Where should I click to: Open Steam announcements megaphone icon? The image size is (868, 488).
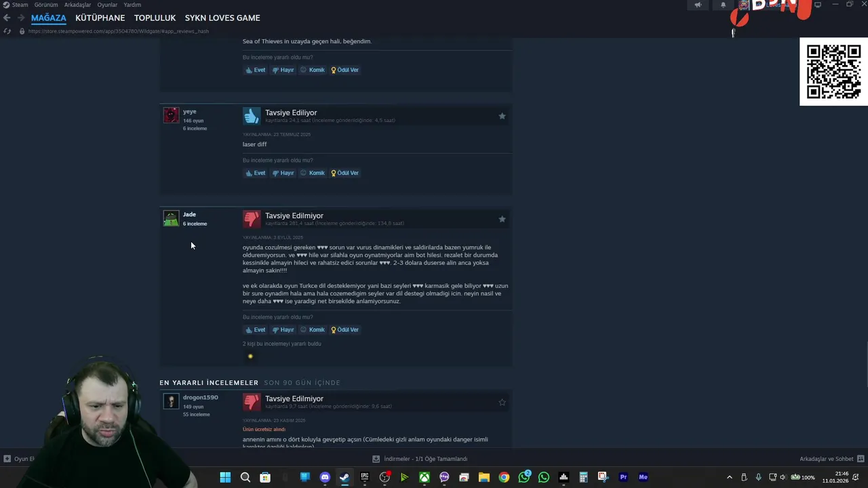(x=698, y=5)
